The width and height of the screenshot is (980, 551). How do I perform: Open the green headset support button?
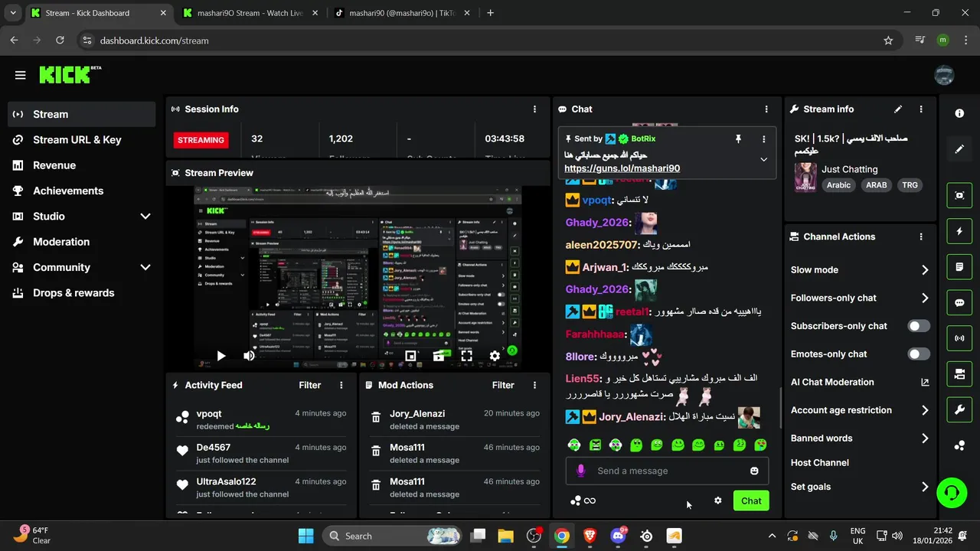[952, 491]
